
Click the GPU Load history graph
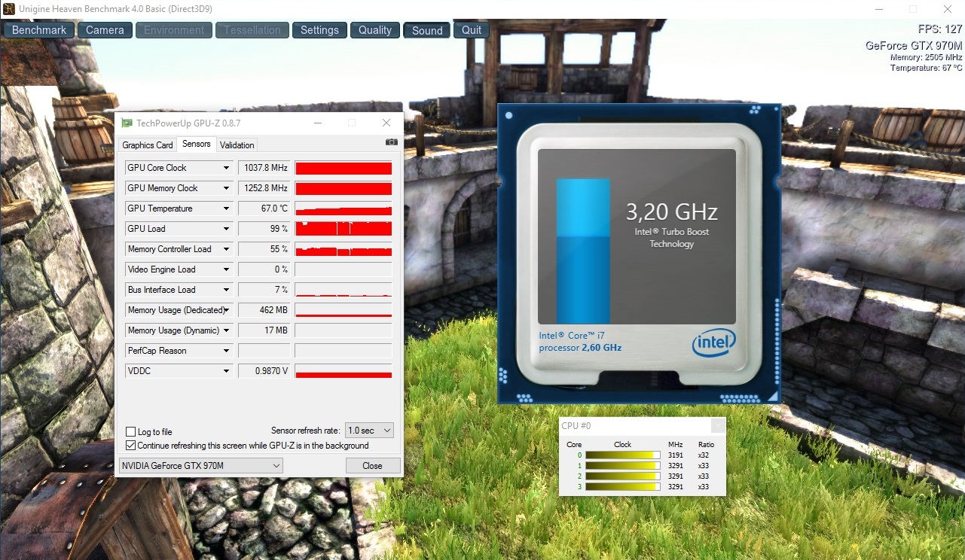(x=344, y=229)
